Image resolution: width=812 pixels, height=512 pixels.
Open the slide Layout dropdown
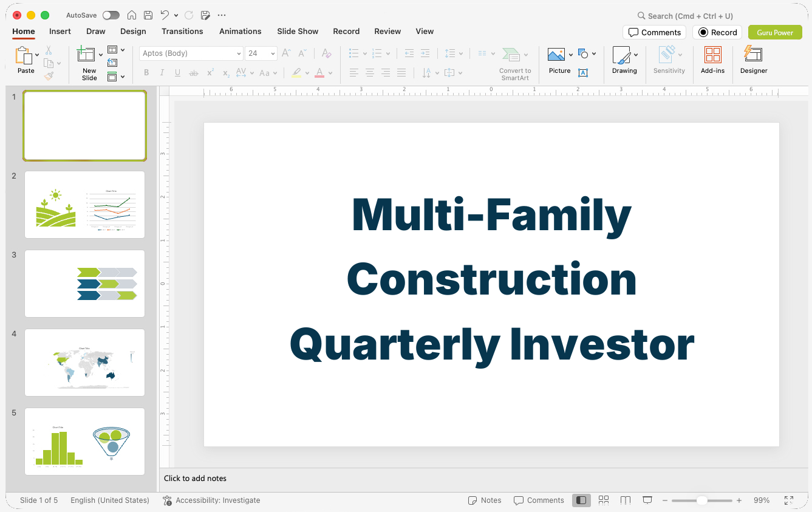pos(116,50)
